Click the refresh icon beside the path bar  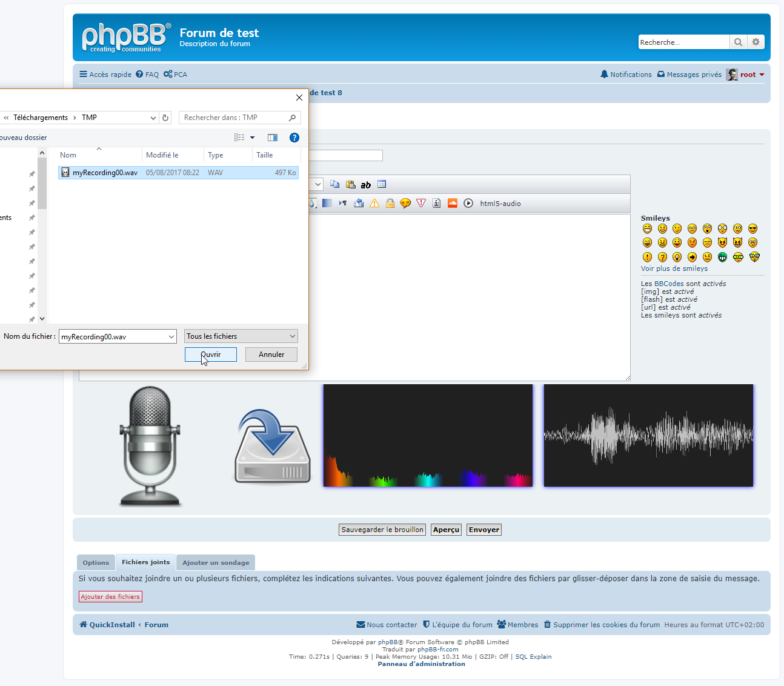165,118
